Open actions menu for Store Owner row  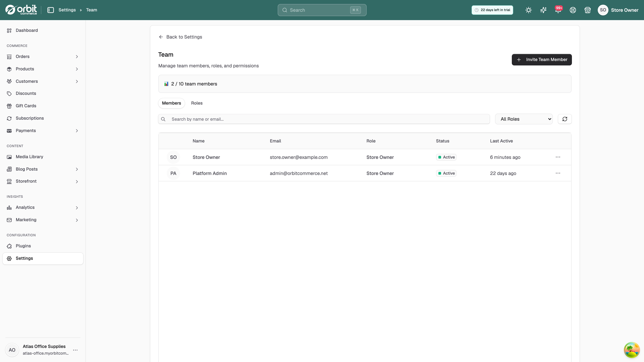click(x=558, y=157)
